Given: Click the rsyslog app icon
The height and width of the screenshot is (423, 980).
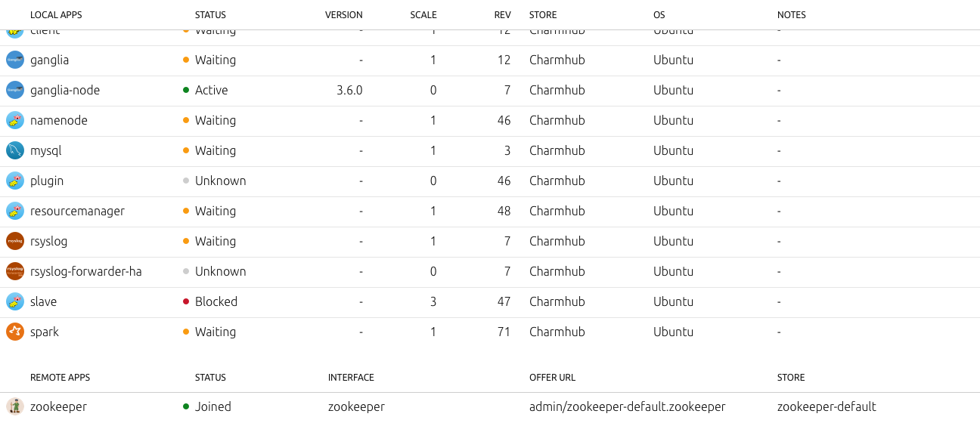Looking at the screenshot, I should (x=15, y=241).
